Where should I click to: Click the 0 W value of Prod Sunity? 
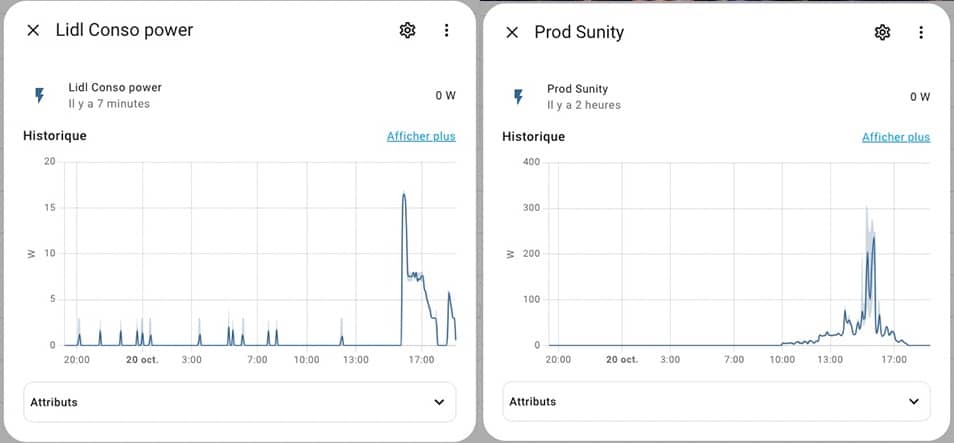pyautogui.click(x=920, y=97)
